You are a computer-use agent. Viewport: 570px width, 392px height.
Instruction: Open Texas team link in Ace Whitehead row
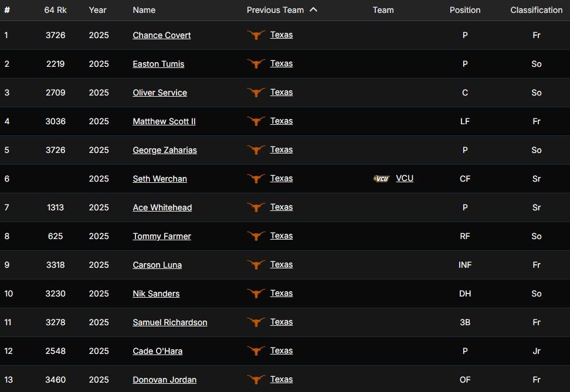click(281, 207)
